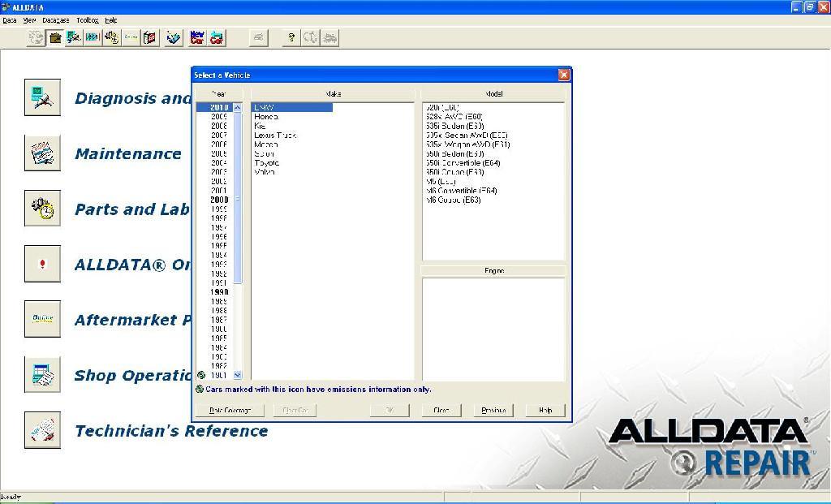
Task: Select M5 (E60) model
Action: [441, 181]
